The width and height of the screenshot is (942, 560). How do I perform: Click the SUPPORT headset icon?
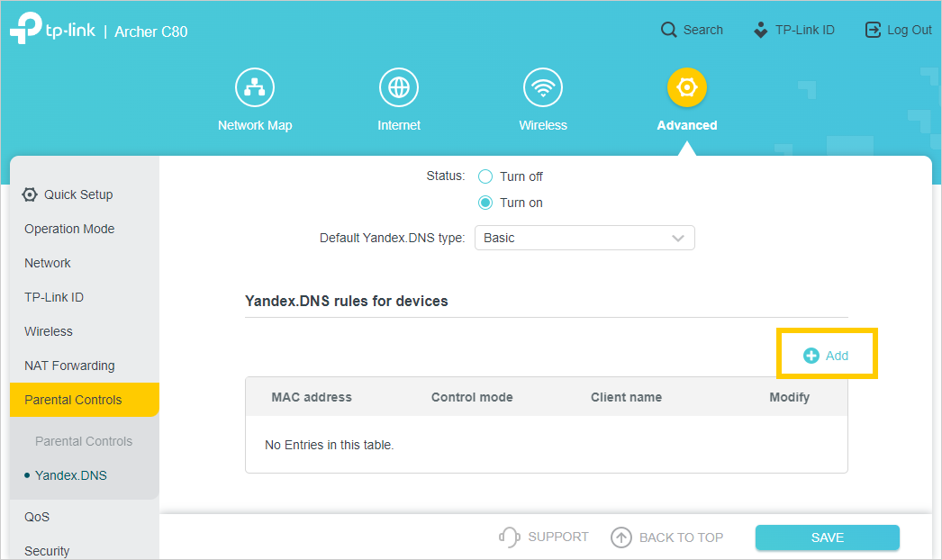click(510, 537)
